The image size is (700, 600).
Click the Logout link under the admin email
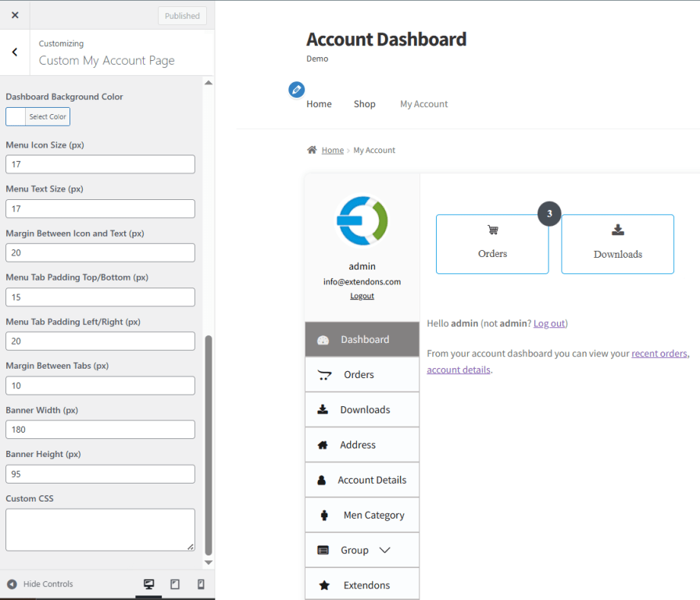362,295
